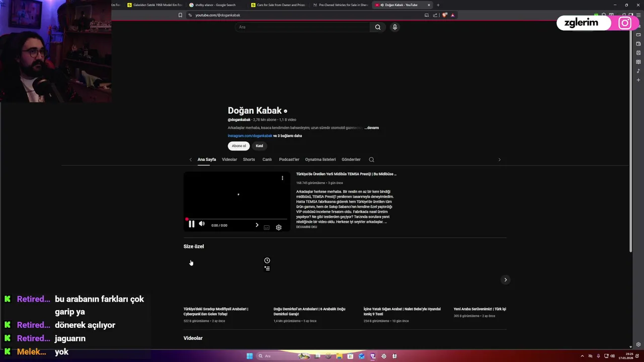Open 'Doğu Demirkol'un Arabaları' video title

coord(309,311)
